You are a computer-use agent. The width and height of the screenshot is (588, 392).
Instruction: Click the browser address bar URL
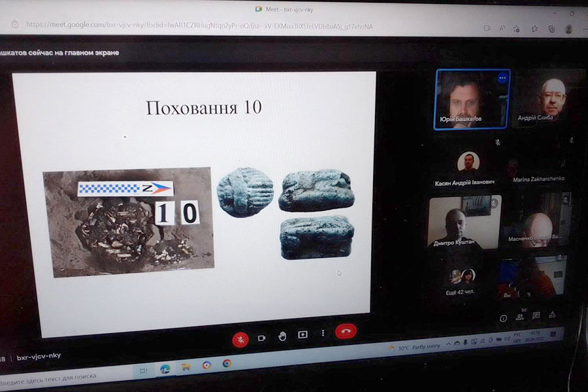click(199, 26)
